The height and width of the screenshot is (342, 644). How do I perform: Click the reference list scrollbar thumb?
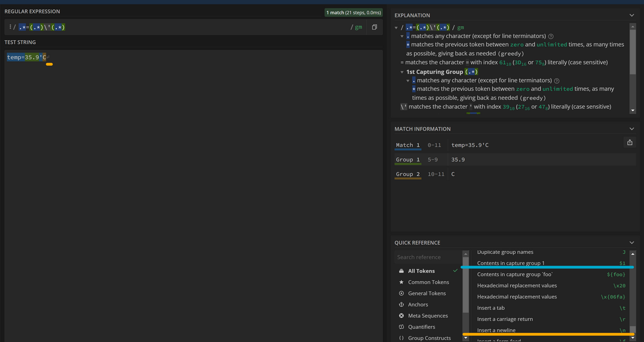(x=632, y=330)
